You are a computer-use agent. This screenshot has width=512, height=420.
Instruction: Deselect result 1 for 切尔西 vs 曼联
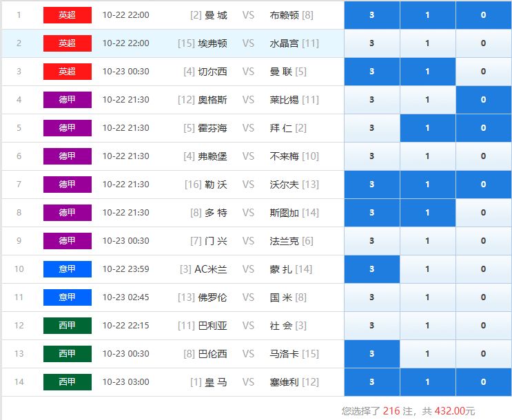pos(428,72)
